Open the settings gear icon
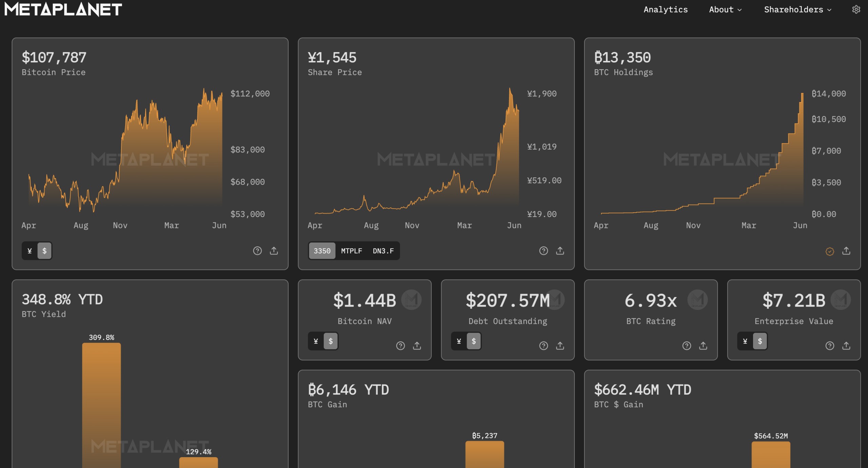This screenshot has width=868, height=468. (x=856, y=9)
